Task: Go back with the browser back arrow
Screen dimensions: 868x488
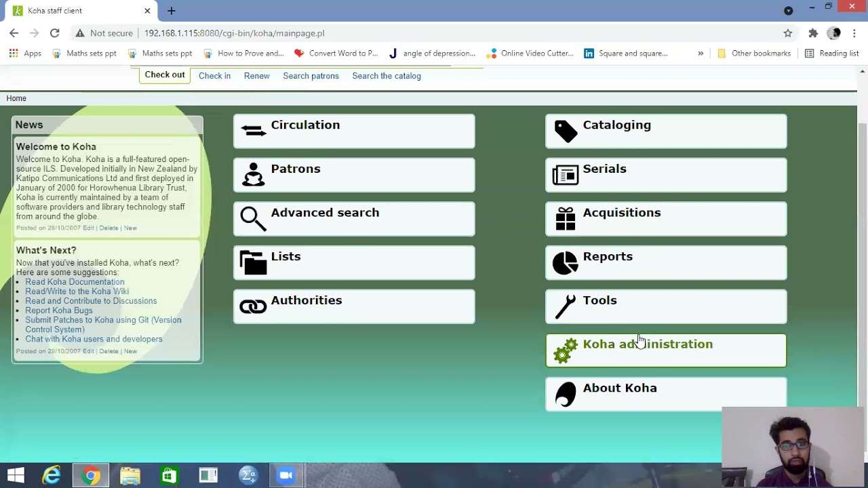Action: coord(14,33)
